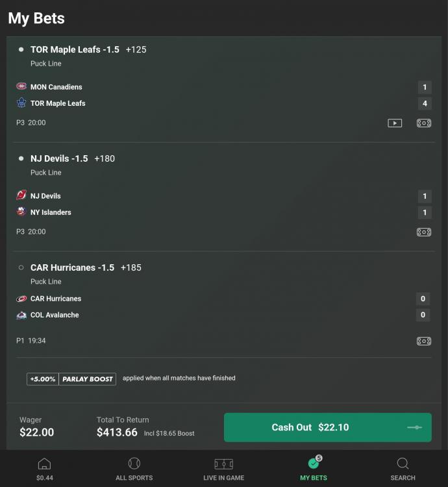The image size is (448, 487).
Task: Select the My Bets tab
Action: tap(314, 469)
